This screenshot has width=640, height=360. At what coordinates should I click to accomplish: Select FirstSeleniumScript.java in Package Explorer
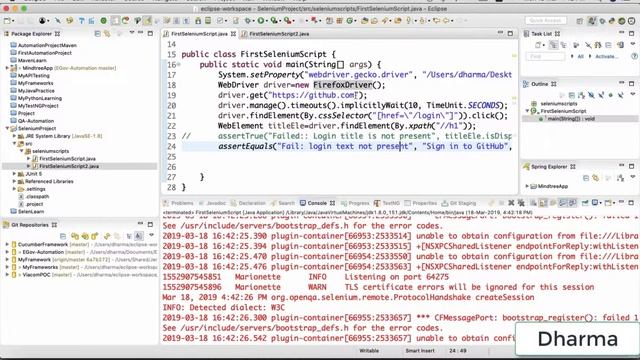67,158
